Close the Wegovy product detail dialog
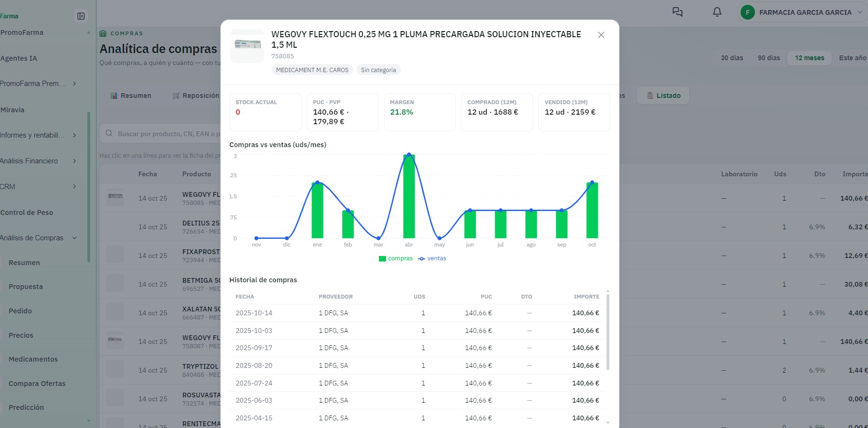Image resolution: width=868 pixels, height=428 pixels. [601, 35]
